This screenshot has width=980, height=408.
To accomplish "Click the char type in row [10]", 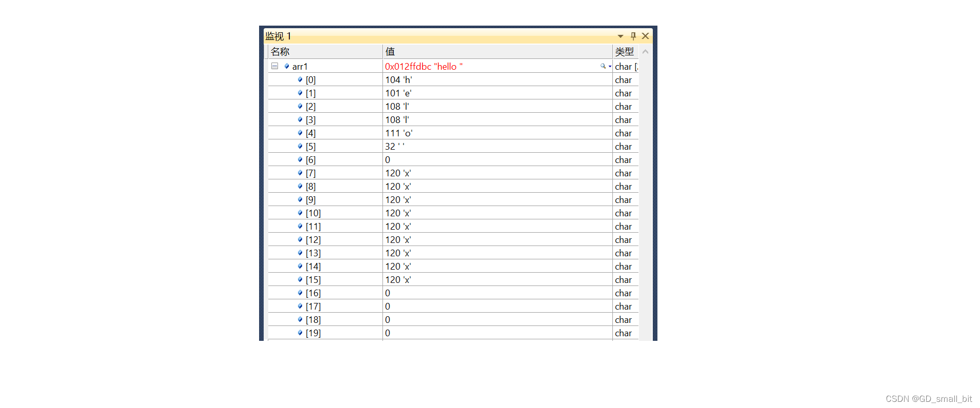I will click(624, 213).
